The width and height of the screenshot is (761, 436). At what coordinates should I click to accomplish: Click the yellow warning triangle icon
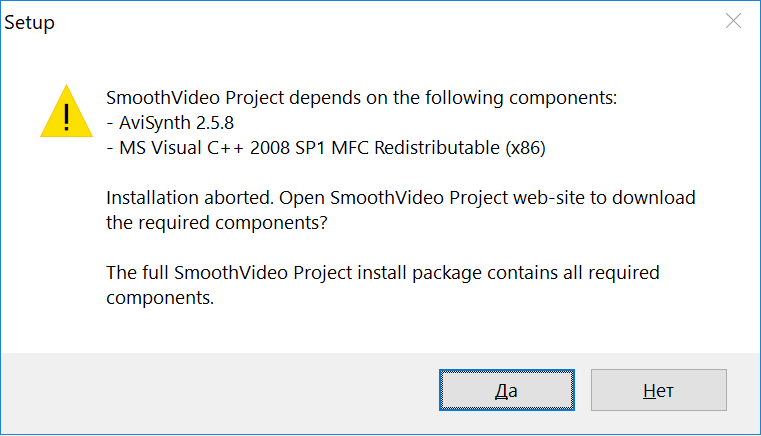pos(66,112)
